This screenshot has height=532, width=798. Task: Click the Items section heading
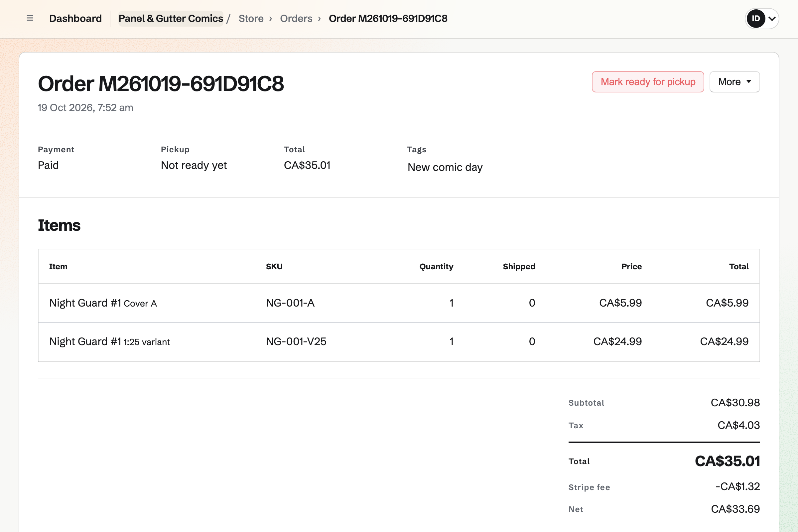click(59, 225)
